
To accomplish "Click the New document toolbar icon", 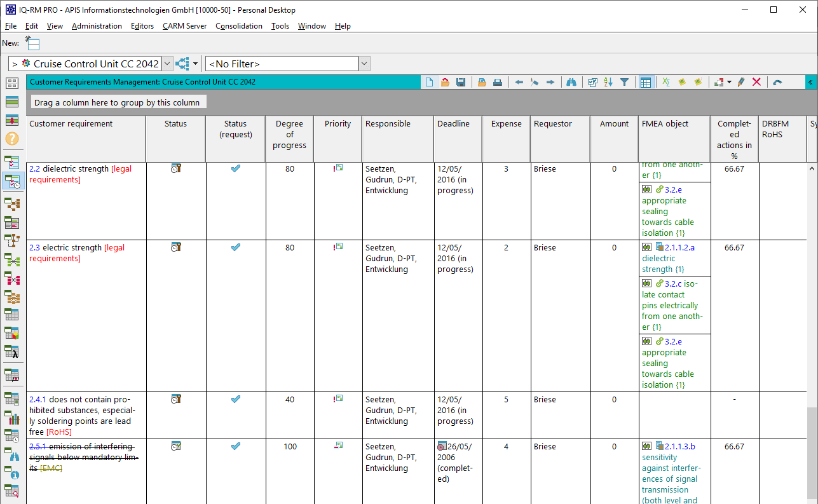I will click(x=429, y=82).
